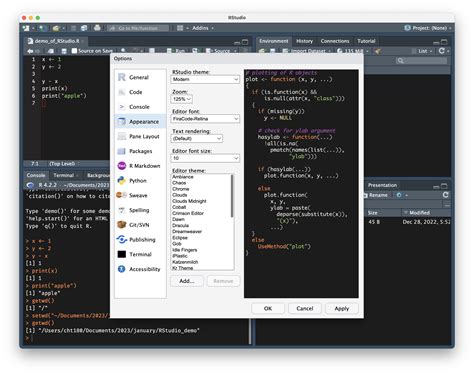This screenshot has width=474, height=374.
Task: Select the Chrome editor theme
Action: click(200, 189)
